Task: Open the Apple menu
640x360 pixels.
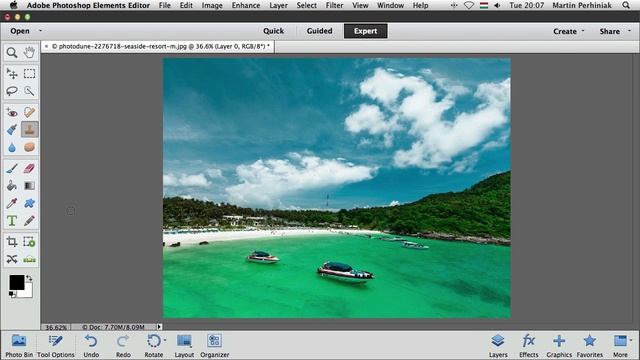Action: click(13, 5)
